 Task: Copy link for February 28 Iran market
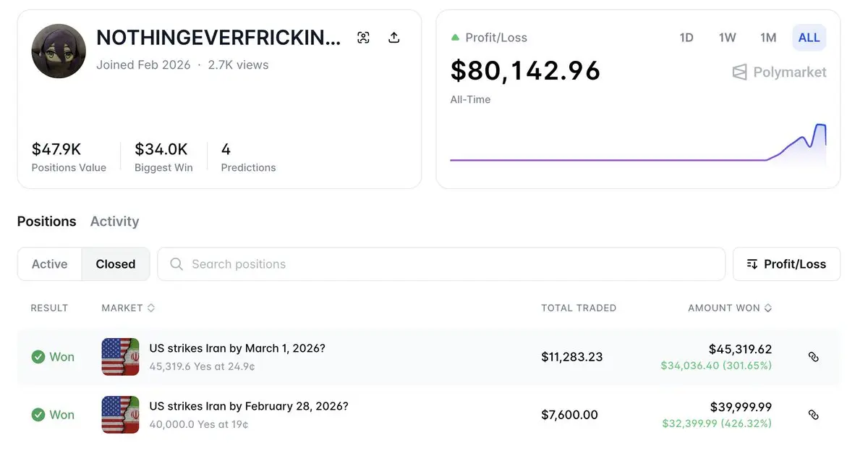tap(813, 415)
